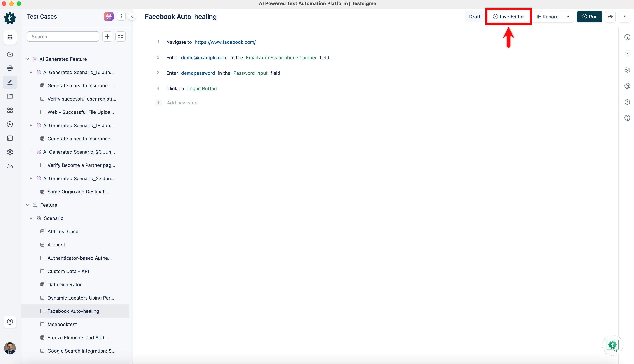Collapse the Scenario tree node
Viewport: 634px width, 364px height.
pos(31,218)
